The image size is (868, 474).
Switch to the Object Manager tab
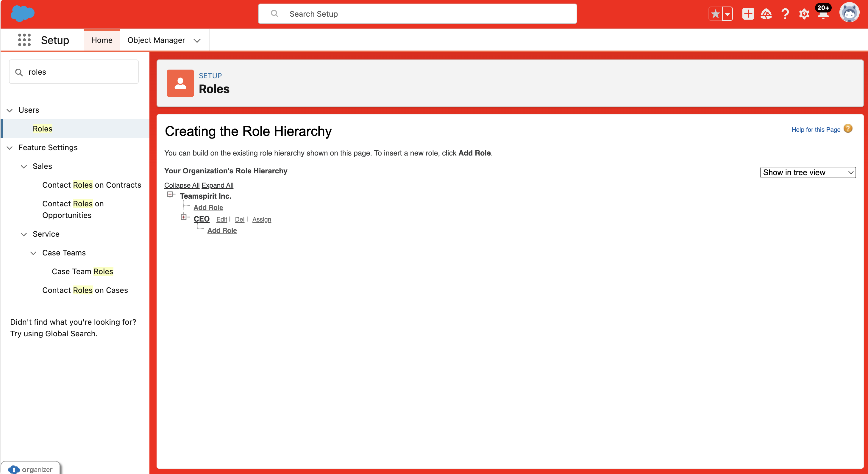pyautogui.click(x=156, y=40)
